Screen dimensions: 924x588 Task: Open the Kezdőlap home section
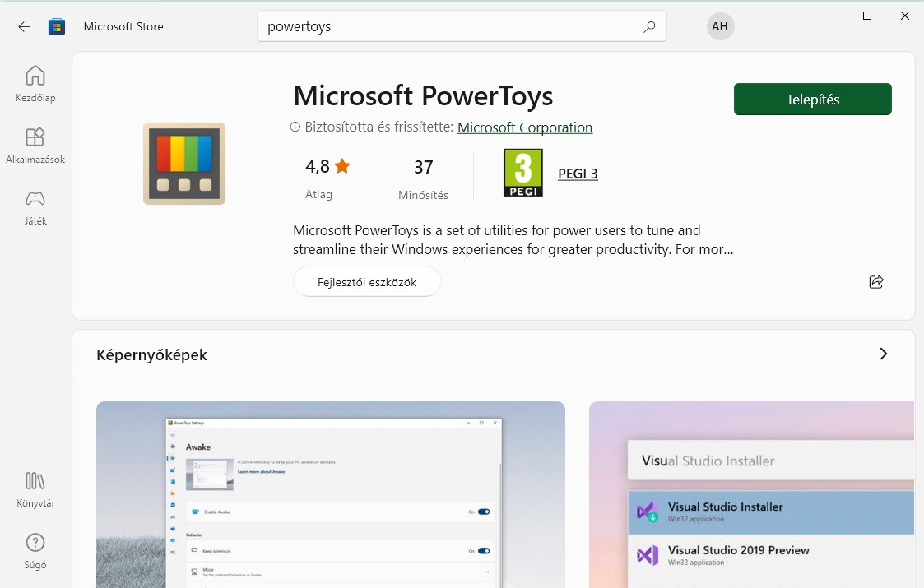point(35,84)
